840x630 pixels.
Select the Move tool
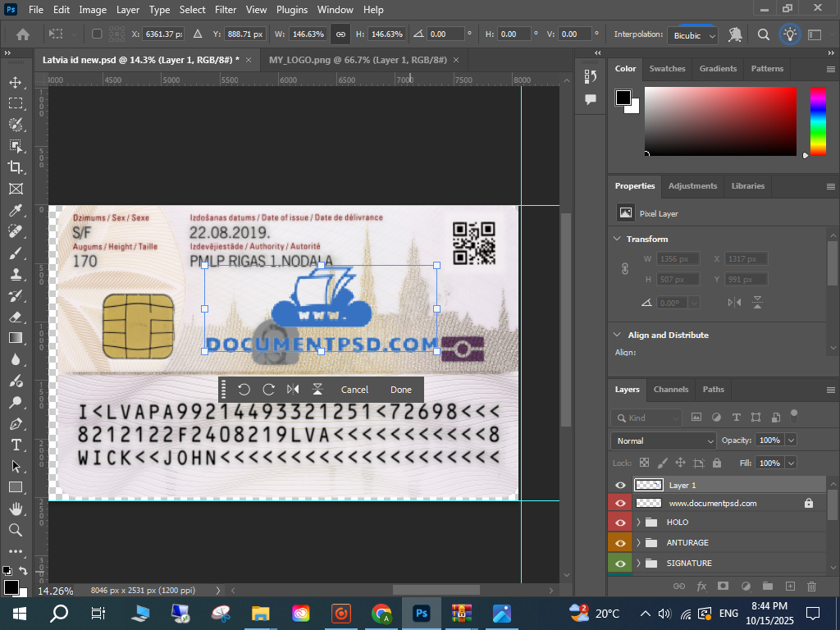point(16,82)
